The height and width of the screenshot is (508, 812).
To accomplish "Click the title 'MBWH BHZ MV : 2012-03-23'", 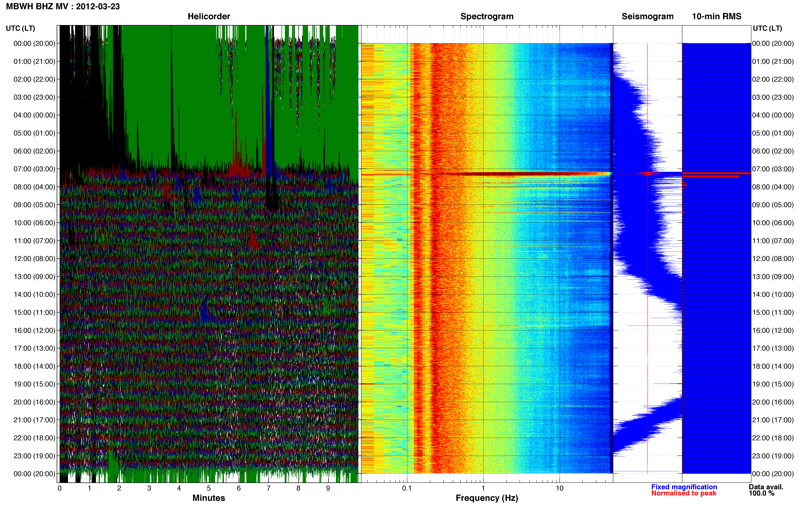I will [x=63, y=6].
